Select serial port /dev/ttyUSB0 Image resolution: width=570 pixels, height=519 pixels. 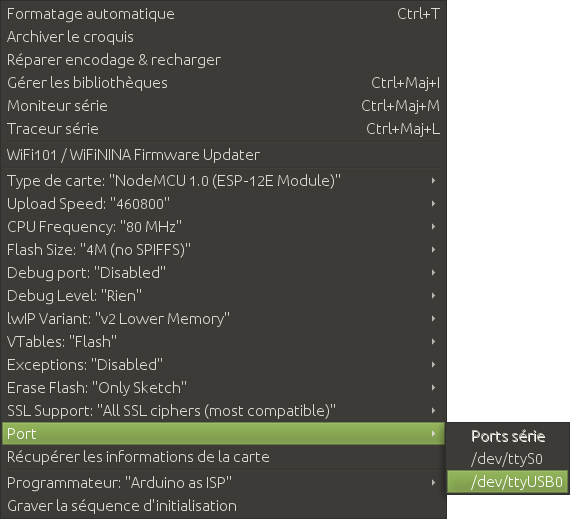[x=507, y=482]
